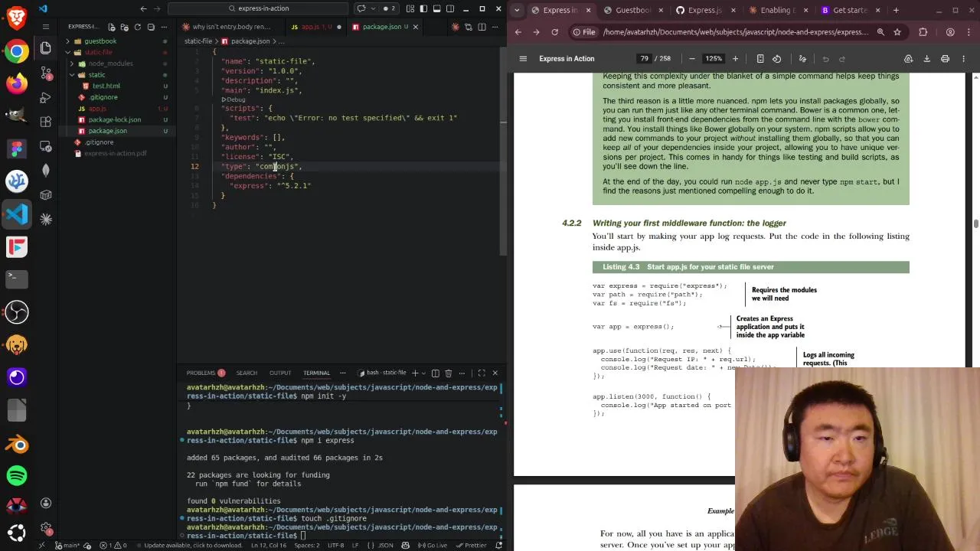The width and height of the screenshot is (980, 551).
Task: Open package-lock.json in Explorer
Action: 115,119
